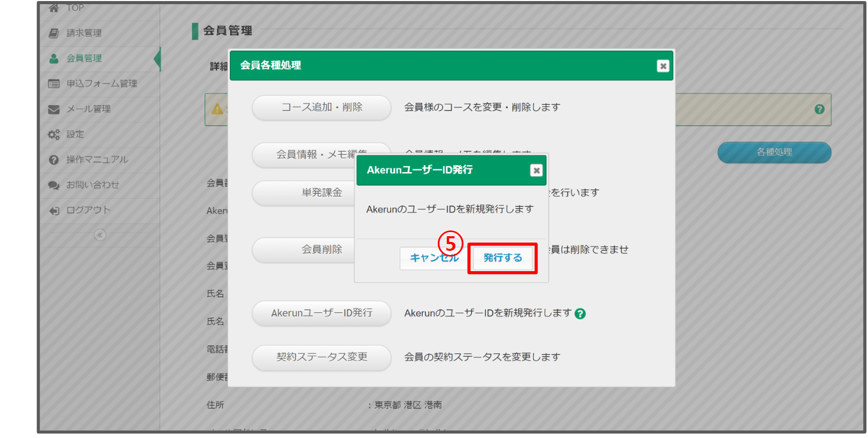Viewport: 868px width, 438px height.
Task: Click the 申込フォーム管理 form icon
Action: [54, 84]
